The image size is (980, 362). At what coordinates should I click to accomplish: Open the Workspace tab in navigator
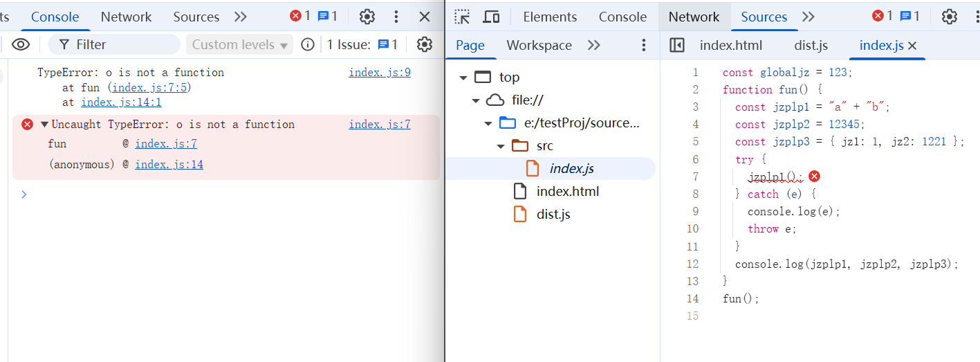click(x=539, y=46)
